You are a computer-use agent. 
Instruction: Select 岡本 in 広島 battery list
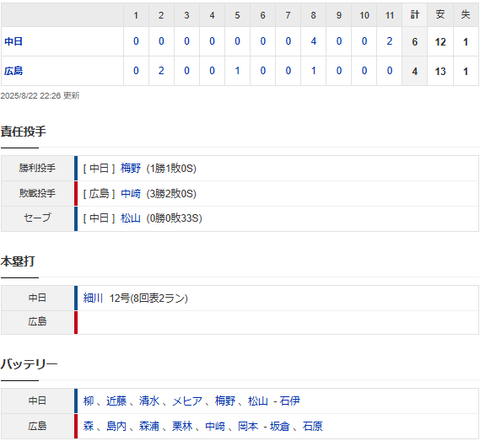point(248,426)
